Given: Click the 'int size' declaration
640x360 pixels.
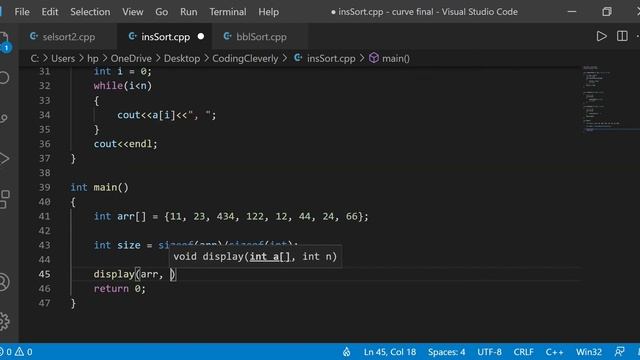Looking at the screenshot, I should coord(117,245).
